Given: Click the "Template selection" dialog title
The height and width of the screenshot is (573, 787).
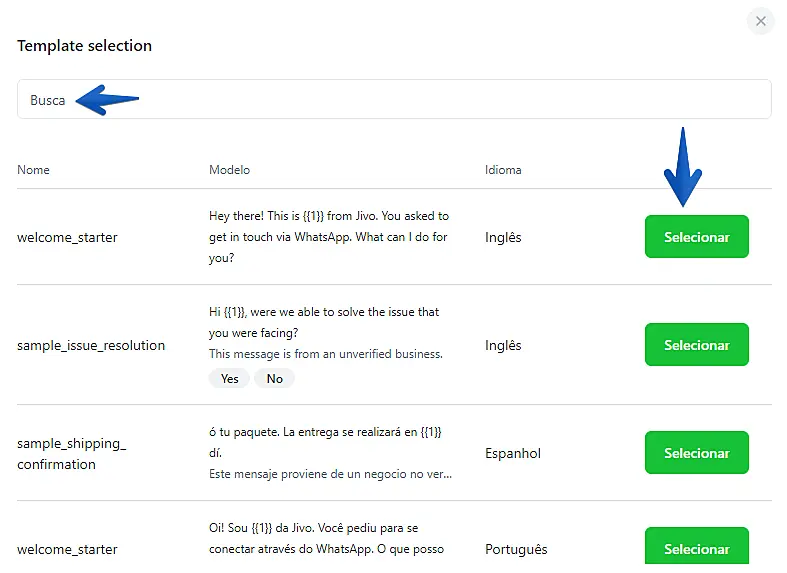Looking at the screenshot, I should pyautogui.click(x=85, y=46).
